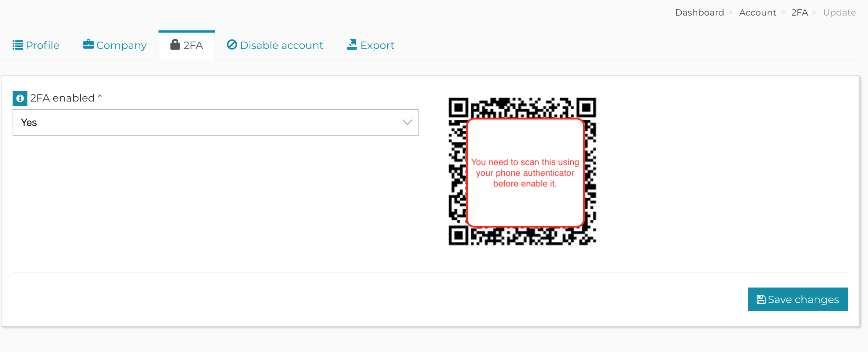Open the Profile tab
868x352 pixels.
36,45
